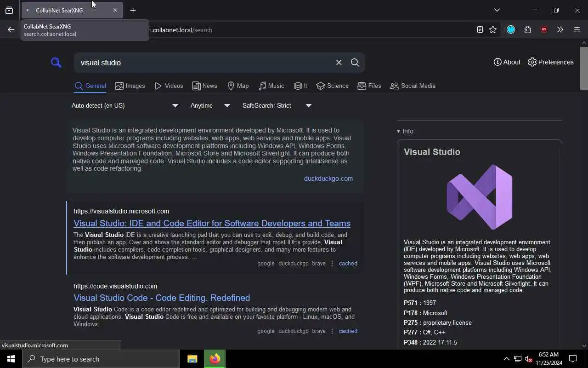Click the https://visualstudio.microsoft.com result URL
The height and width of the screenshot is (368, 588).
(121, 211)
